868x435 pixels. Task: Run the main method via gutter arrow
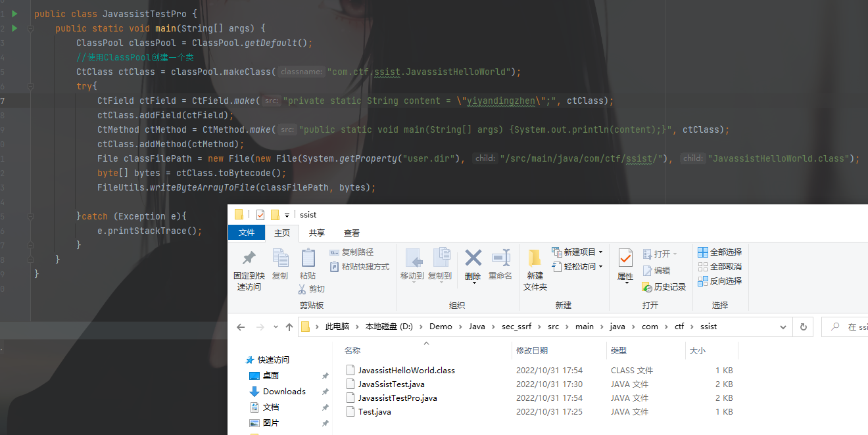click(14, 28)
